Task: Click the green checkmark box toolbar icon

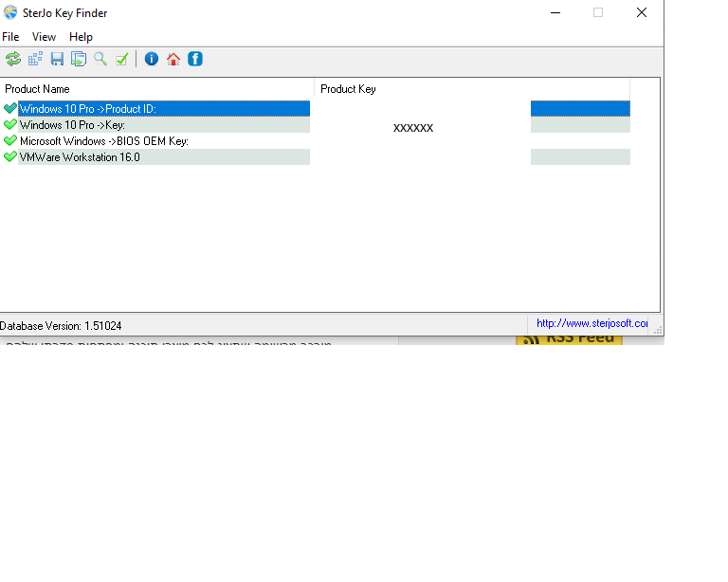Action: (122, 59)
